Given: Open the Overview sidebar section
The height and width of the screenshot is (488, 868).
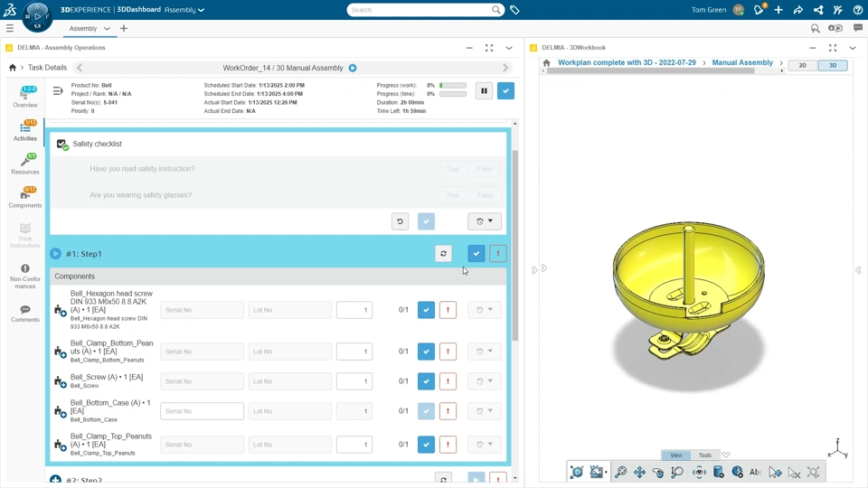Looking at the screenshot, I should pyautogui.click(x=25, y=97).
